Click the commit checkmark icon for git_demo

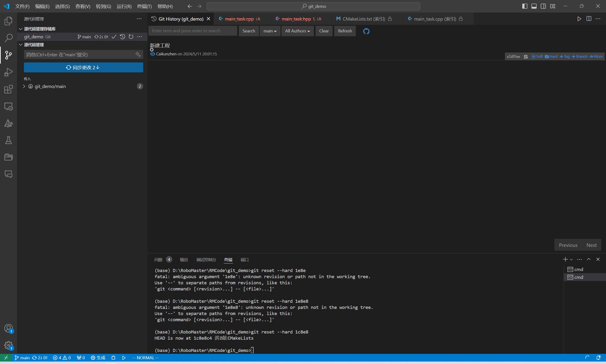[x=114, y=37]
